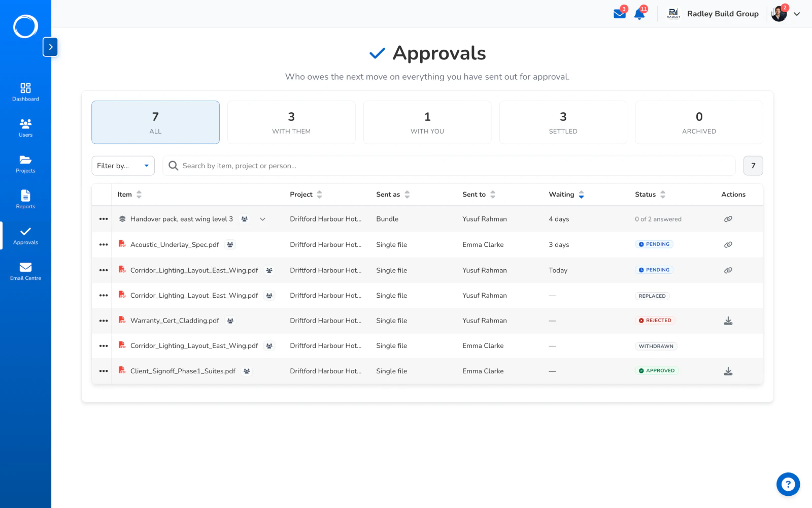Click the Radley Build Group company name
812x508 pixels.
pos(723,14)
